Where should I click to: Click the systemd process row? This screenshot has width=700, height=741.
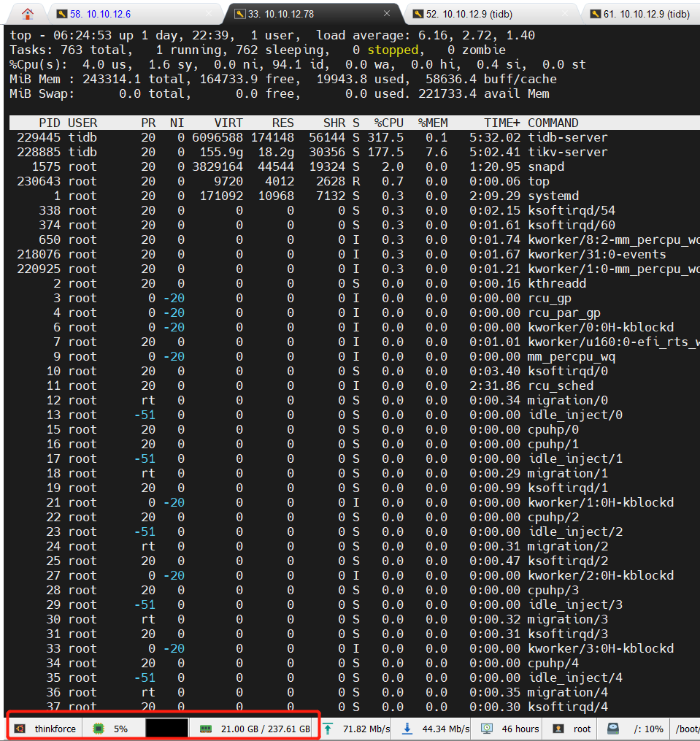pyautogui.click(x=355, y=196)
